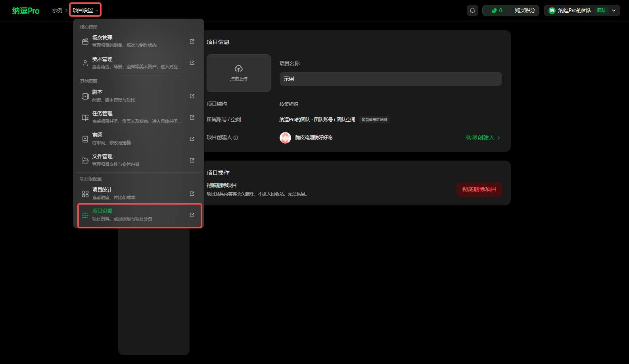
Task: Click the 项目成员可访问 tag
Action: 374,120
